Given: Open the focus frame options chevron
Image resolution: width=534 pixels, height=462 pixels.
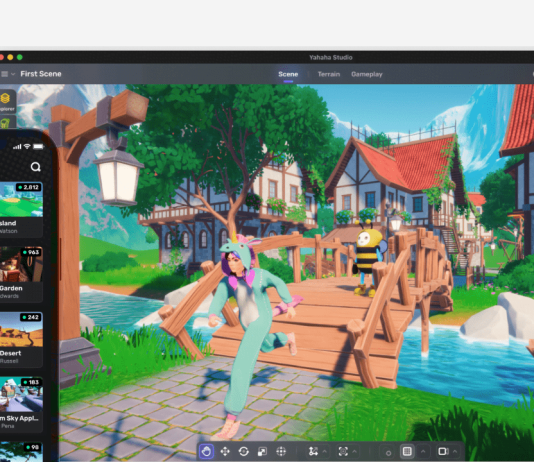Looking at the screenshot, I should (x=355, y=451).
